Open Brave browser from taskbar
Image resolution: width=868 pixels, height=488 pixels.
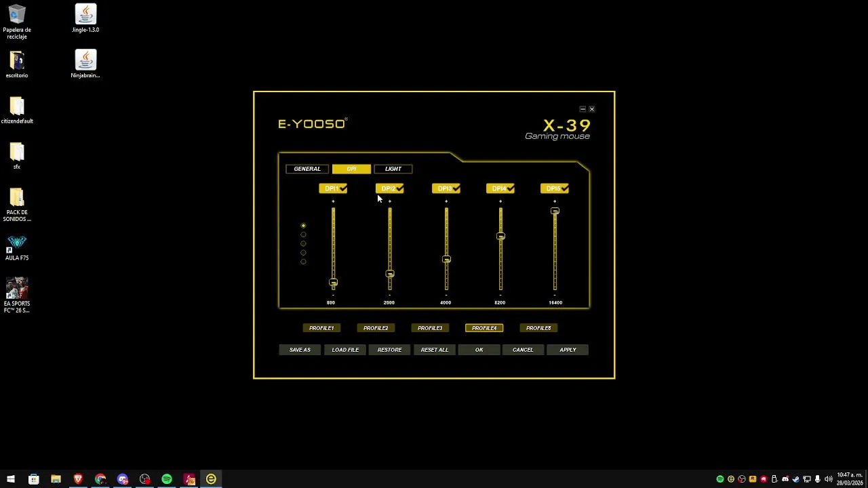pos(78,479)
